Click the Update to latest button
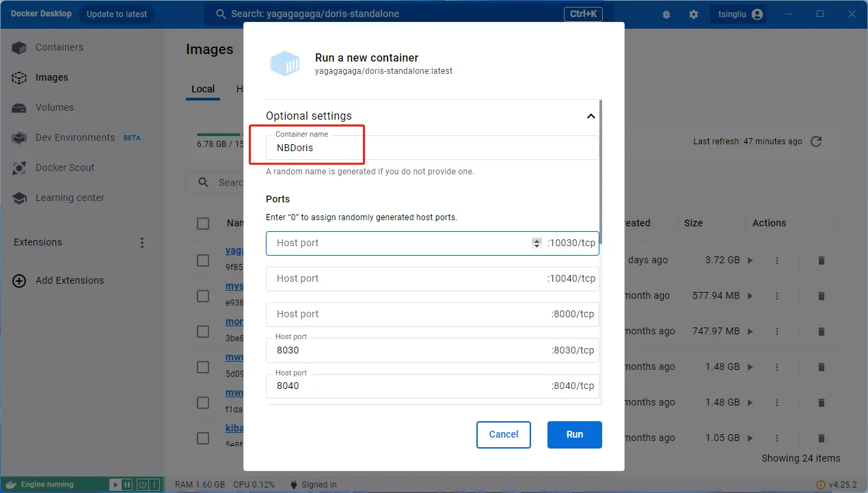The height and width of the screenshot is (493, 868). tap(117, 14)
